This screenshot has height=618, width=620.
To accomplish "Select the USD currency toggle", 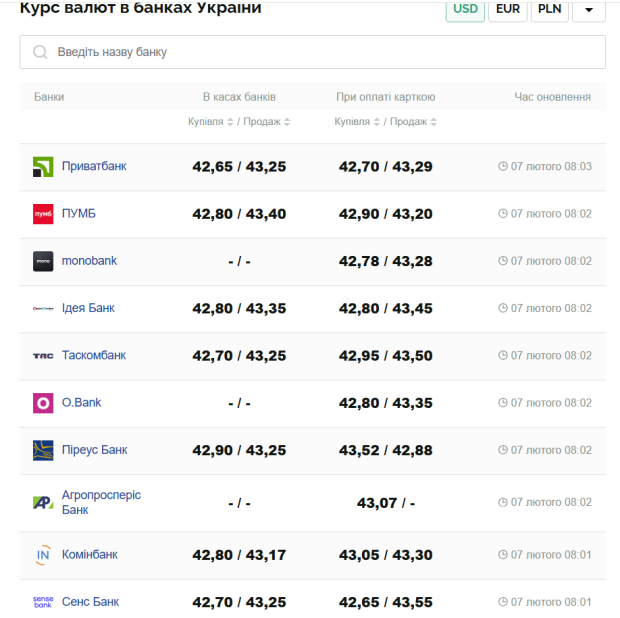I will click(465, 9).
